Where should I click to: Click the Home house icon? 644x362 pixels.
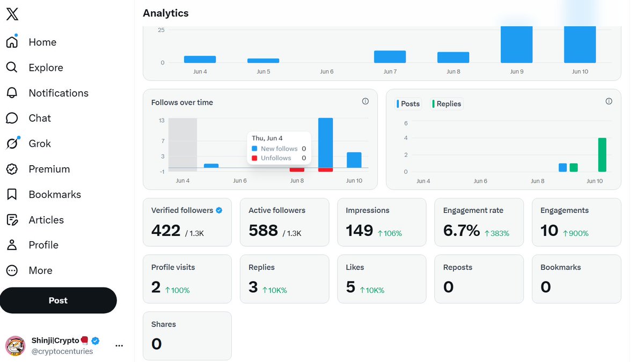[12, 42]
